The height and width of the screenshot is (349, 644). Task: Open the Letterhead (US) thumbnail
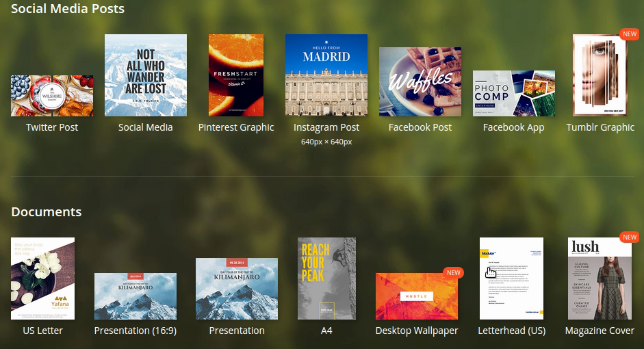(511, 279)
